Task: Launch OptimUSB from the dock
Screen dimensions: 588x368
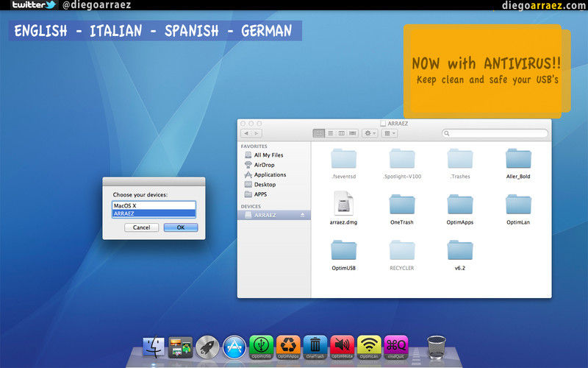Action: pyautogui.click(x=262, y=347)
